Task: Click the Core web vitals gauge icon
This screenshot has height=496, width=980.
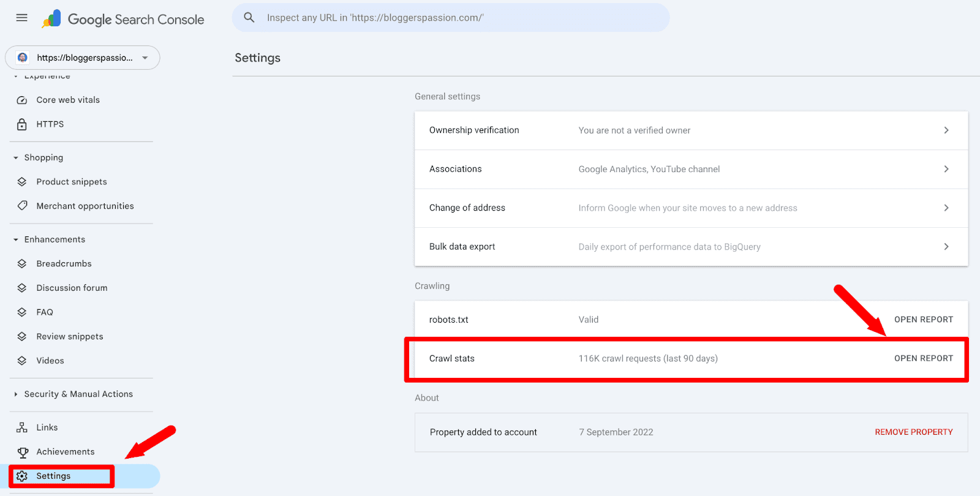Action: point(22,100)
